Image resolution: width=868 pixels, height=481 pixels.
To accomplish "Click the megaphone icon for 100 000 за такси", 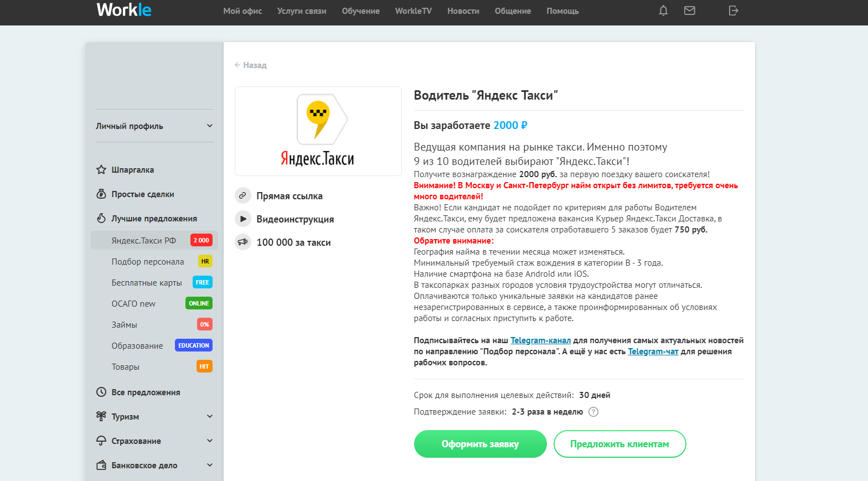I will [x=242, y=242].
